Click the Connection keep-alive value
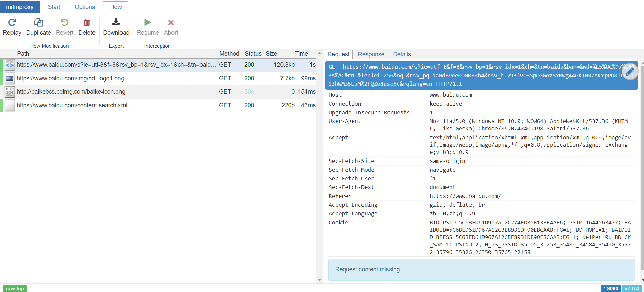The image size is (644, 292). pos(446,104)
